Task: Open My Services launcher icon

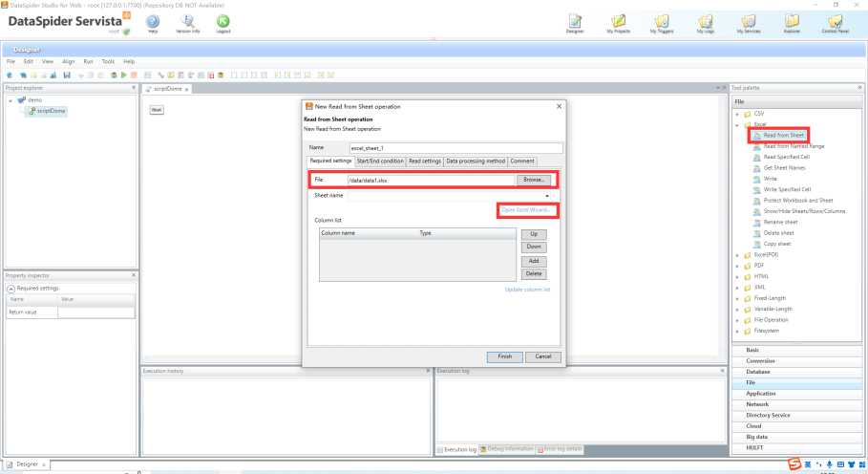Action: pyautogui.click(x=749, y=23)
